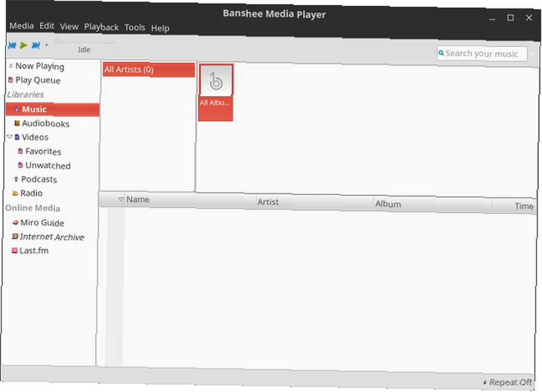Open Miro Guide online media

point(42,223)
